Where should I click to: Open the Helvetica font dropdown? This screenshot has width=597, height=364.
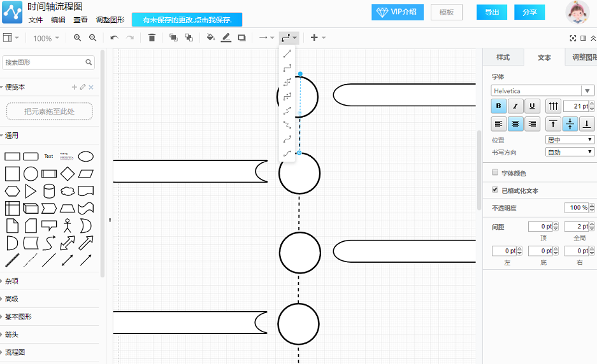[543, 90]
